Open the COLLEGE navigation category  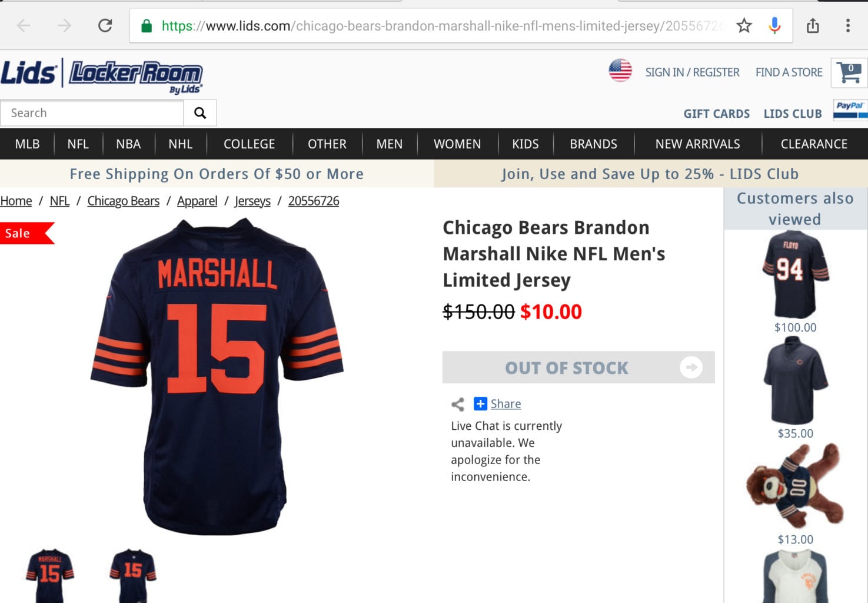(249, 144)
